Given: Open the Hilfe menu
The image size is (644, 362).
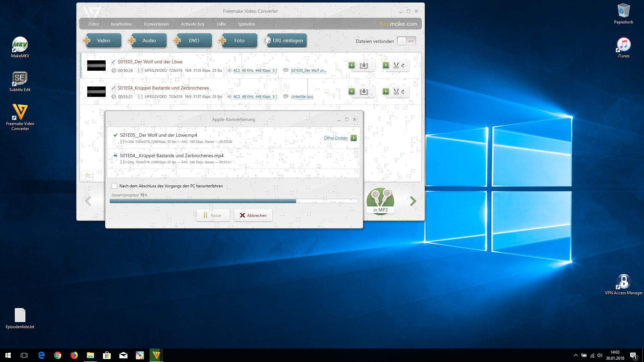Looking at the screenshot, I should click(x=221, y=24).
